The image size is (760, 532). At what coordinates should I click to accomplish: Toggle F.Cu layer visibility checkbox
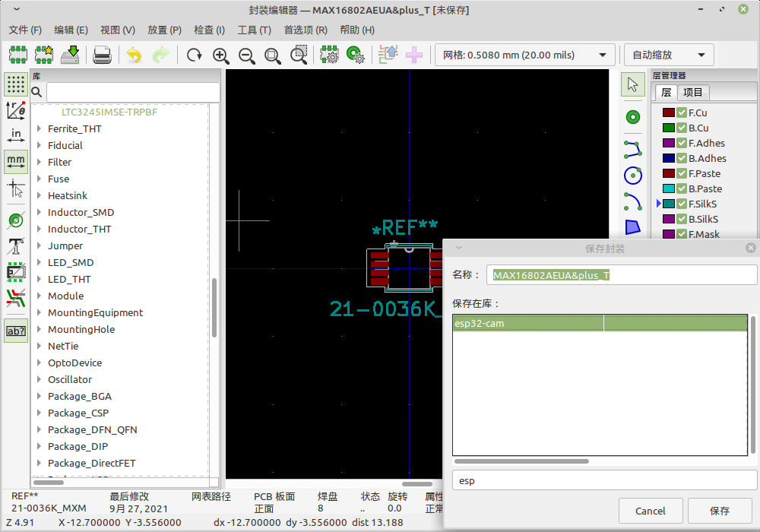(x=682, y=112)
